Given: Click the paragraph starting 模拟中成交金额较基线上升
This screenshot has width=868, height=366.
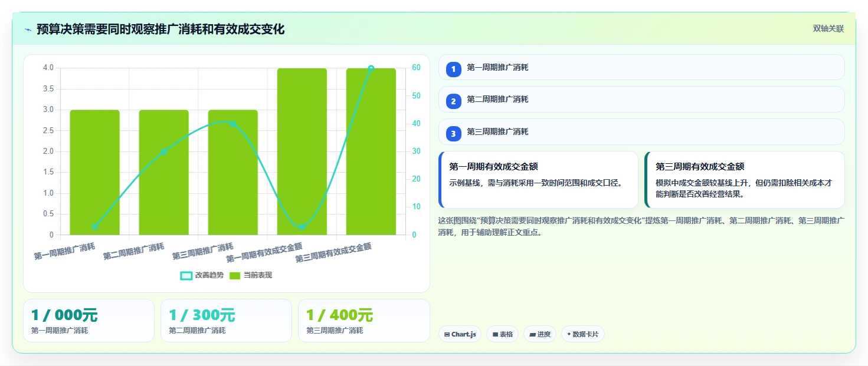Looking at the screenshot, I should click(744, 188).
